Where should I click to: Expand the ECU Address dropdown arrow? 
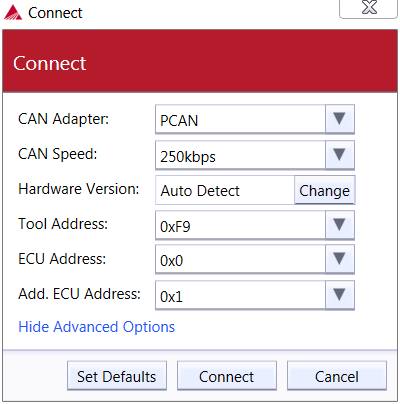(339, 259)
